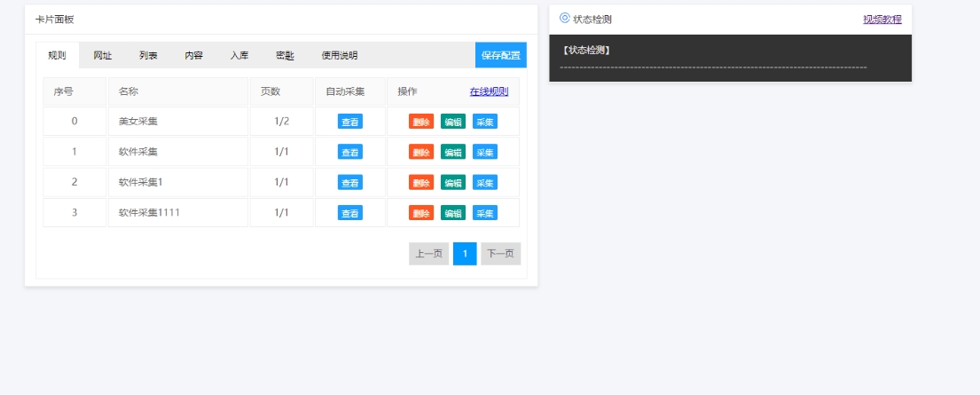The image size is (980, 395).
Task: Open the 列表 tab
Action: [x=148, y=55]
